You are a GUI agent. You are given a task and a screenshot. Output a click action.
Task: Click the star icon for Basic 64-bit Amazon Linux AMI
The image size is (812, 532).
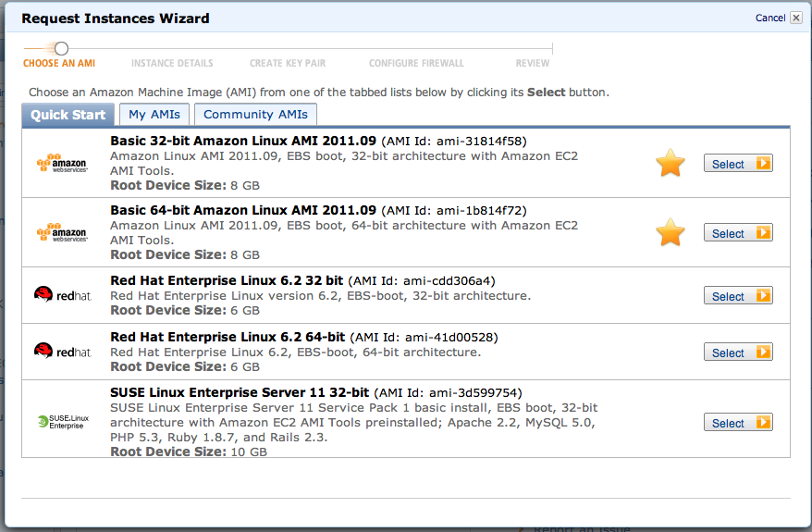point(671,232)
